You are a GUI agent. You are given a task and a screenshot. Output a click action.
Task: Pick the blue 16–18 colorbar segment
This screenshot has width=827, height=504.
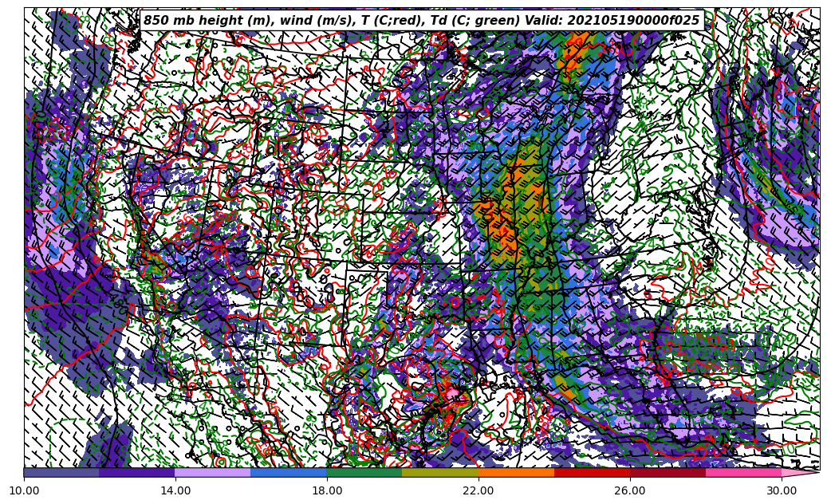(289, 472)
